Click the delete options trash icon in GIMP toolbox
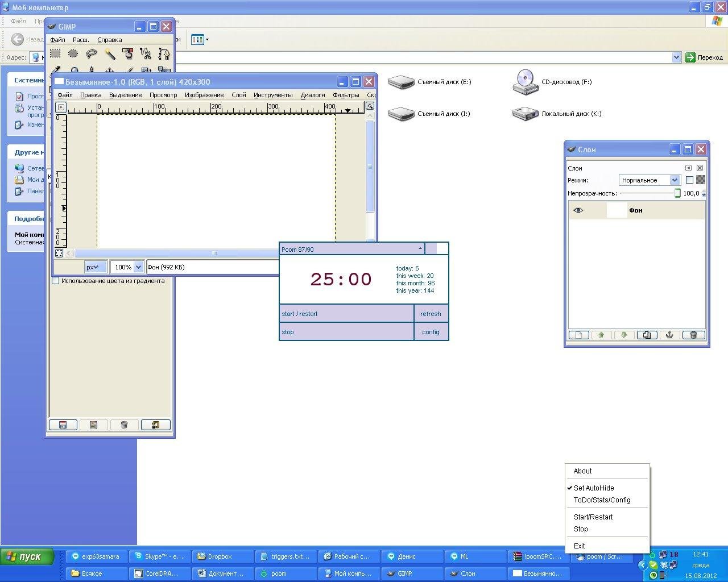 [124, 425]
